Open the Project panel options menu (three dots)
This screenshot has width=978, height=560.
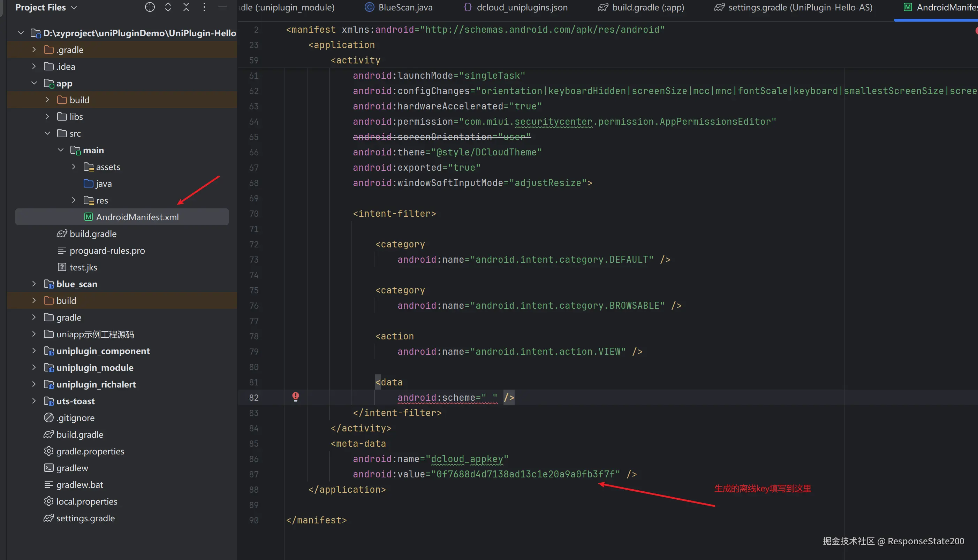point(204,7)
